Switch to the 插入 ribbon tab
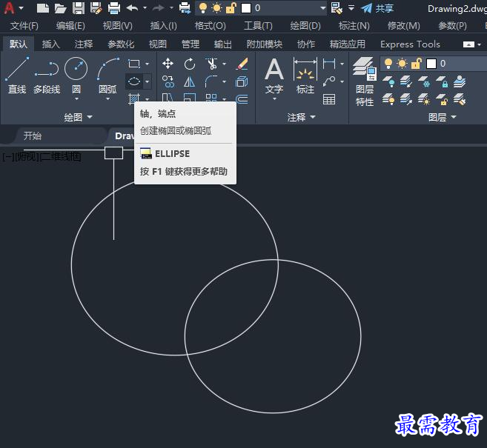The height and width of the screenshot is (448, 487). pos(51,44)
